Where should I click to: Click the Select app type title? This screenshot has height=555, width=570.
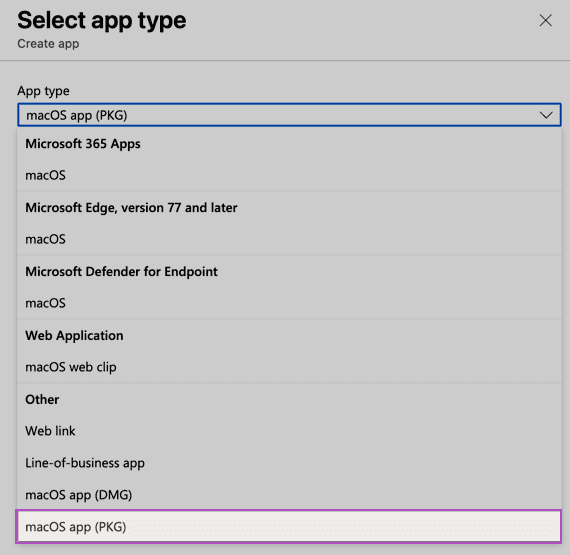coord(102,20)
